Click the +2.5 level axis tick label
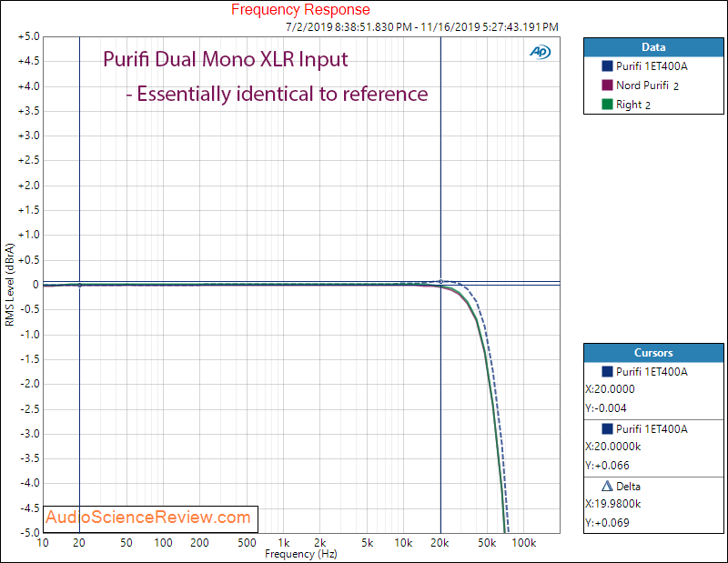This screenshot has width=728, height=563. pos(29,161)
